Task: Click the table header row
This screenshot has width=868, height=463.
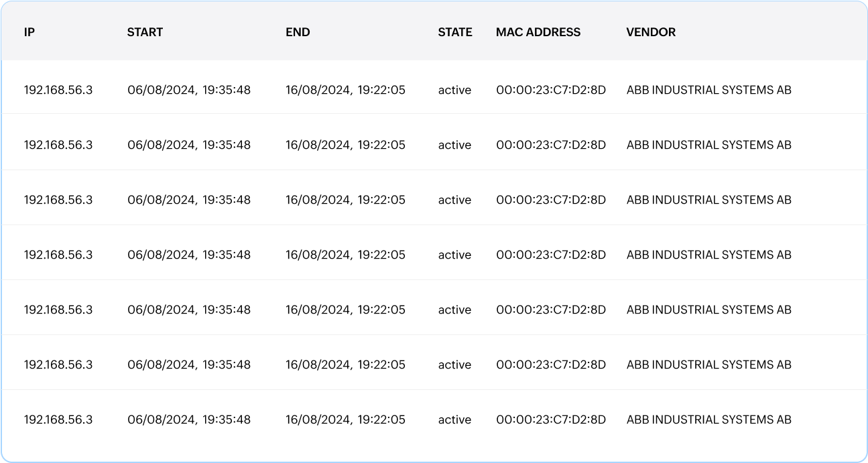Action: point(434,31)
